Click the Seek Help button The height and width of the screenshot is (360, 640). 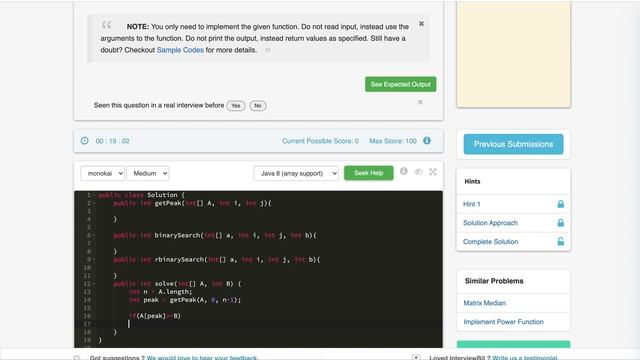point(369,173)
